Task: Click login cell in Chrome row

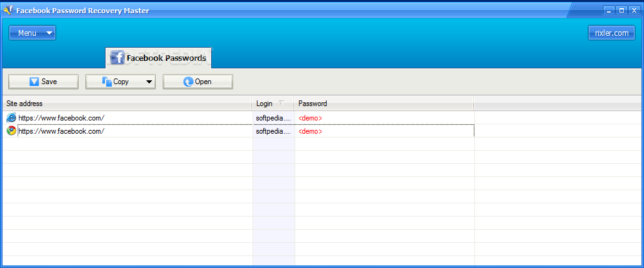Action: click(x=273, y=131)
